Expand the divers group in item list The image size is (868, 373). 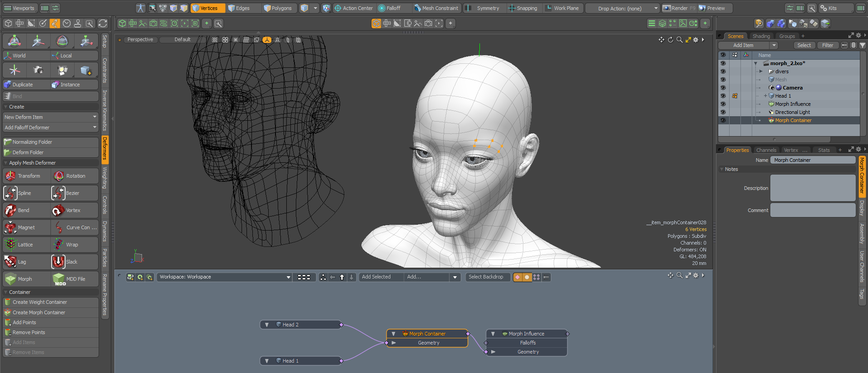[x=761, y=71]
